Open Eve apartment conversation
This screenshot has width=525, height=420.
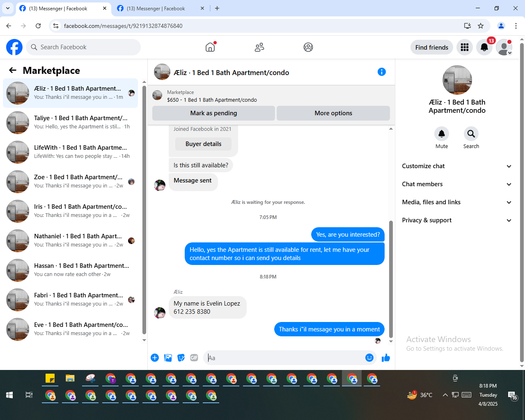pyautogui.click(x=71, y=329)
